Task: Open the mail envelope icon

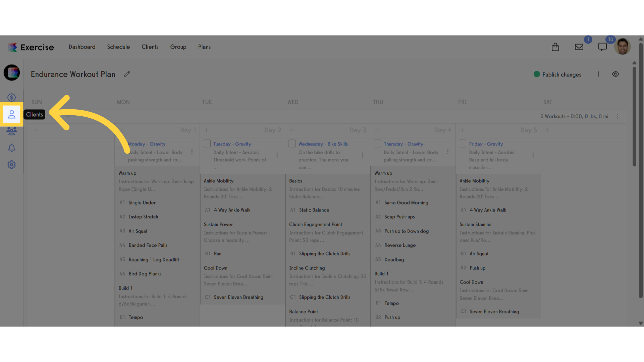Action: [579, 47]
